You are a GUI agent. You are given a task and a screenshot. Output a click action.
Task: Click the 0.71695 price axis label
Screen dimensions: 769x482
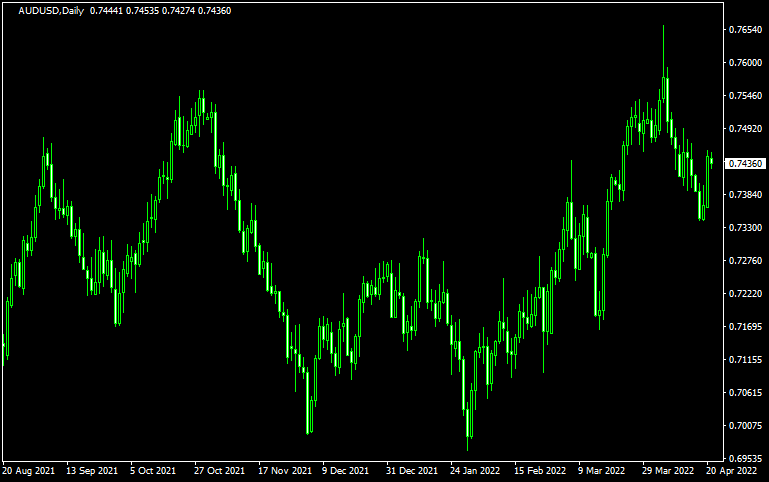[x=745, y=327]
